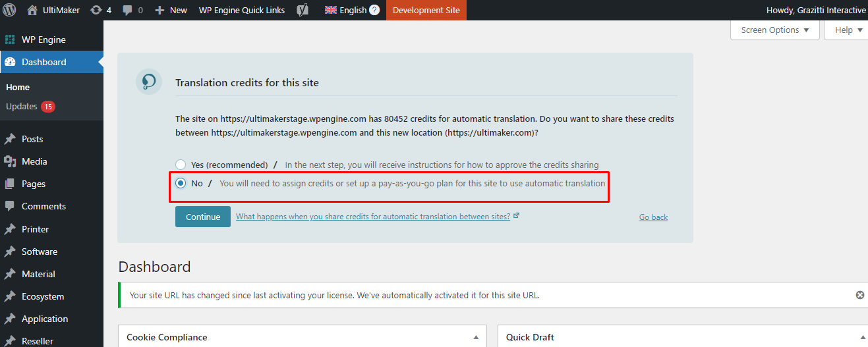This screenshot has width=868, height=347.
Task: Expand the Help dropdown tab
Action: pos(846,30)
